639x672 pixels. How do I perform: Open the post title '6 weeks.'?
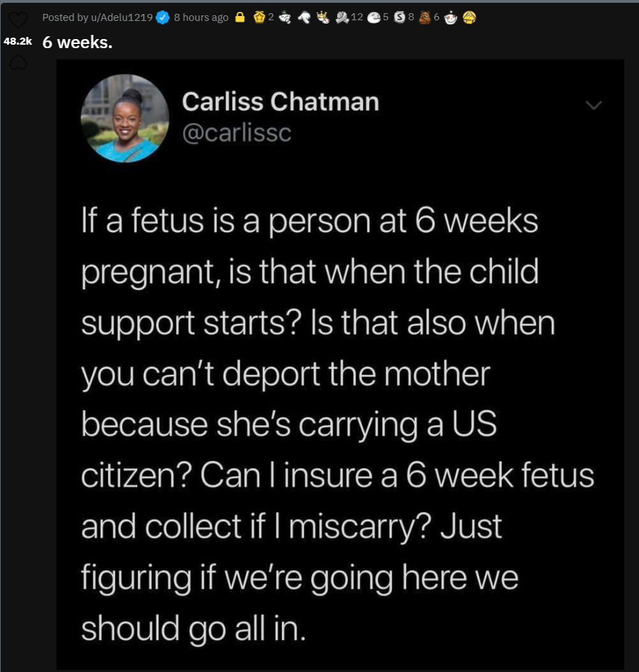tap(77, 42)
